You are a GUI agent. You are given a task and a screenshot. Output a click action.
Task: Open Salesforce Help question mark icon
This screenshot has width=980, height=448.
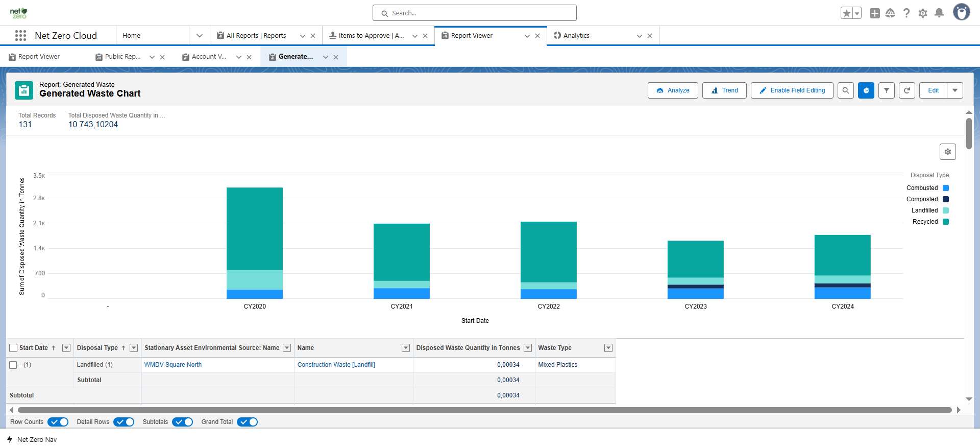pos(906,13)
